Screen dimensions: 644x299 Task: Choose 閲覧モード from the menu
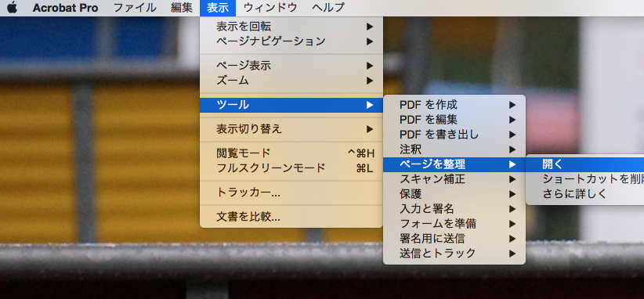(x=291, y=153)
